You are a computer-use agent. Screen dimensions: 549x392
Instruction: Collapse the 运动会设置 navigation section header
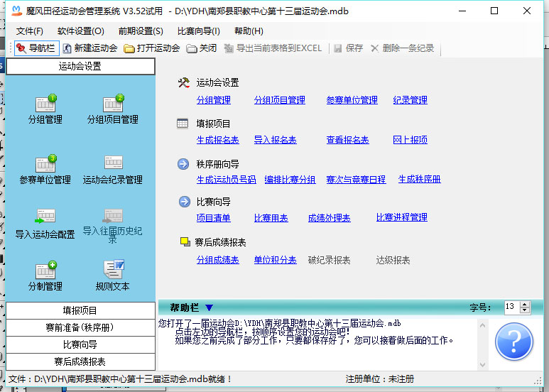80,66
